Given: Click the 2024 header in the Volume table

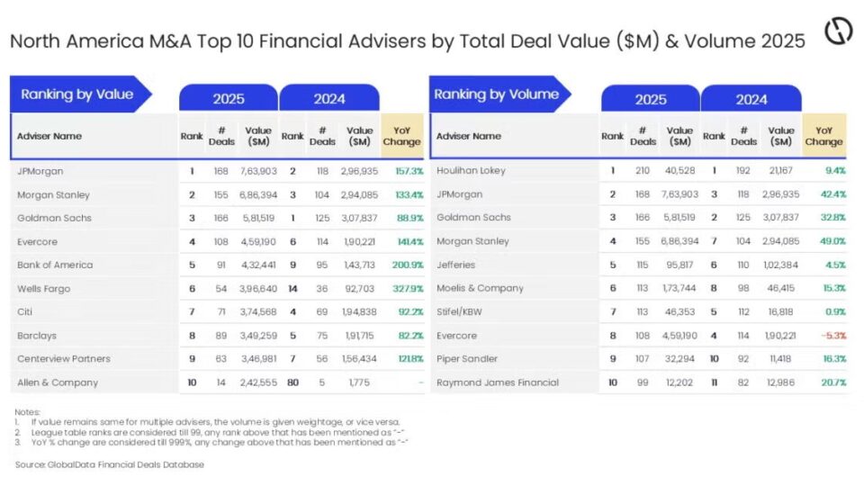Looking at the screenshot, I should pyautogui.click(x=751, y=99).
